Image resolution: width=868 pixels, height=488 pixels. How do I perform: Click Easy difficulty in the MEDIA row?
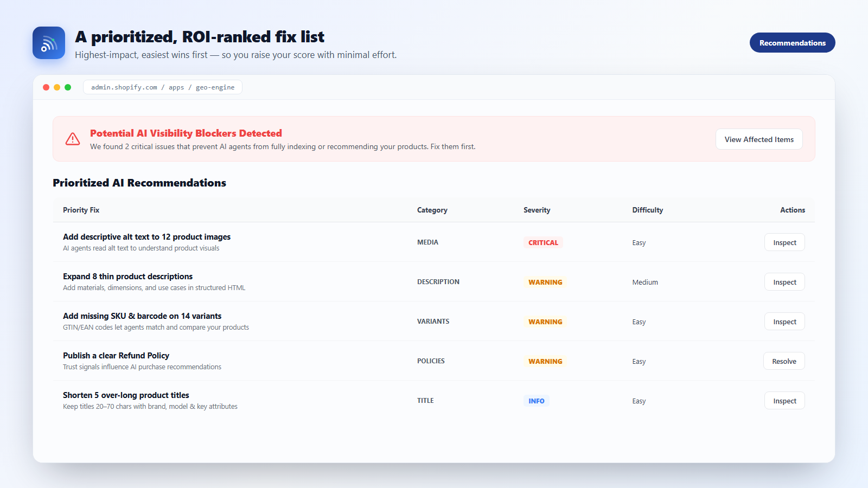pos(639,242)
